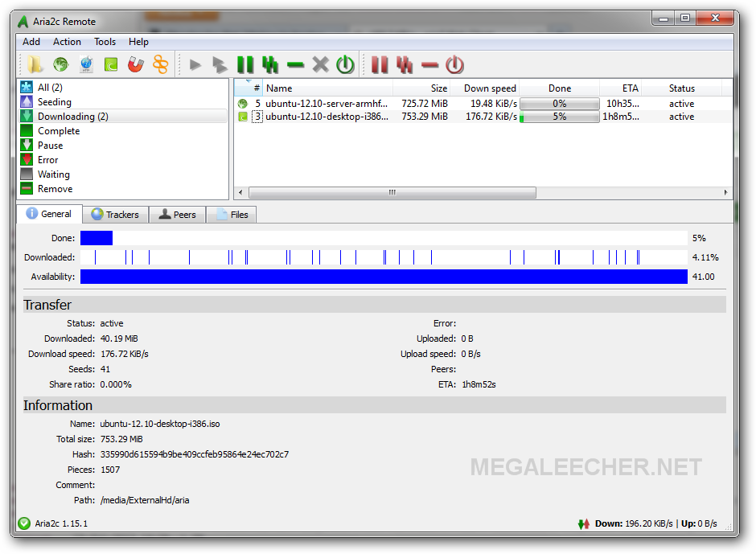This screenshot has height=554, width=756.
Task: Click the green globe add URI icon
Action: [x=61, y=64]
